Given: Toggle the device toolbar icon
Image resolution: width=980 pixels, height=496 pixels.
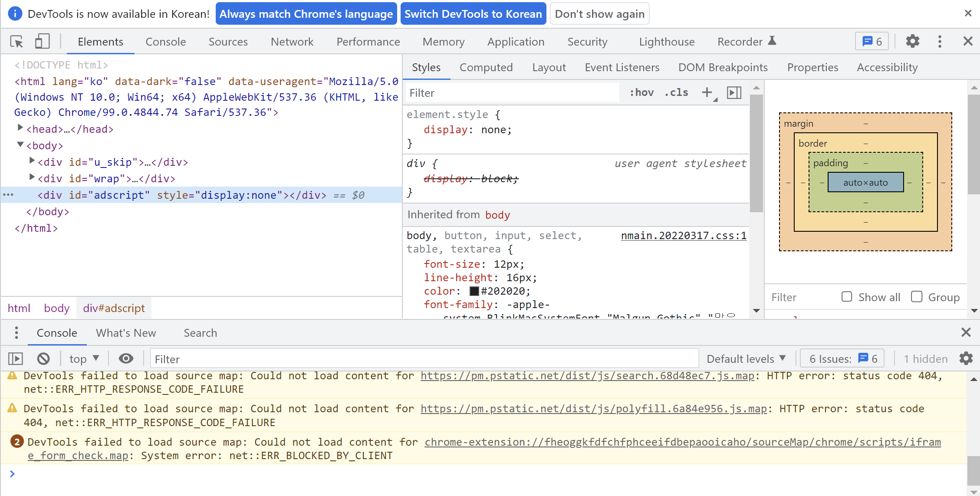Looking at the screenshot, I should tap(42, 42).
